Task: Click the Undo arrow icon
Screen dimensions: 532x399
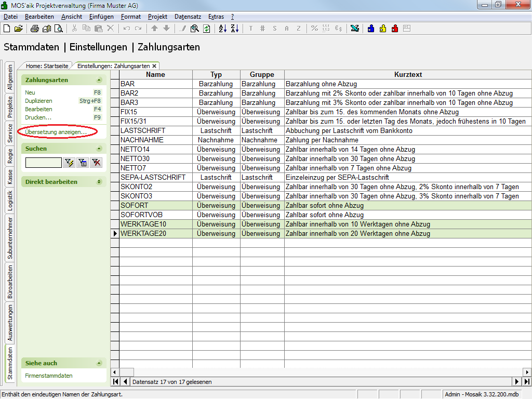Action: pos(127,29)
